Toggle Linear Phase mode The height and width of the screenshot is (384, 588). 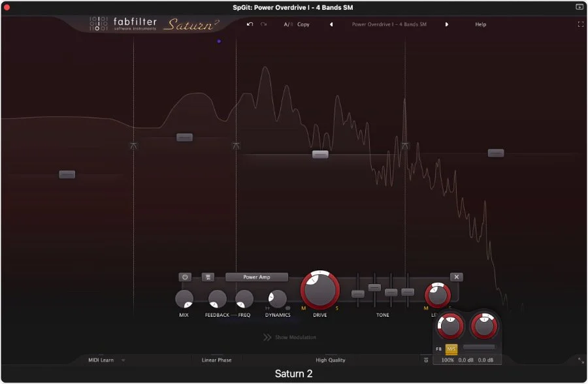pos(216,360)
